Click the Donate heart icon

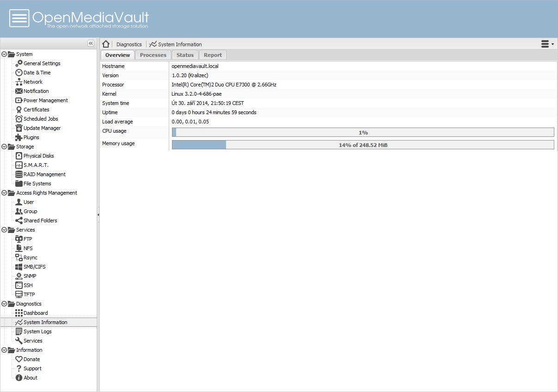(x=19, y=359)
